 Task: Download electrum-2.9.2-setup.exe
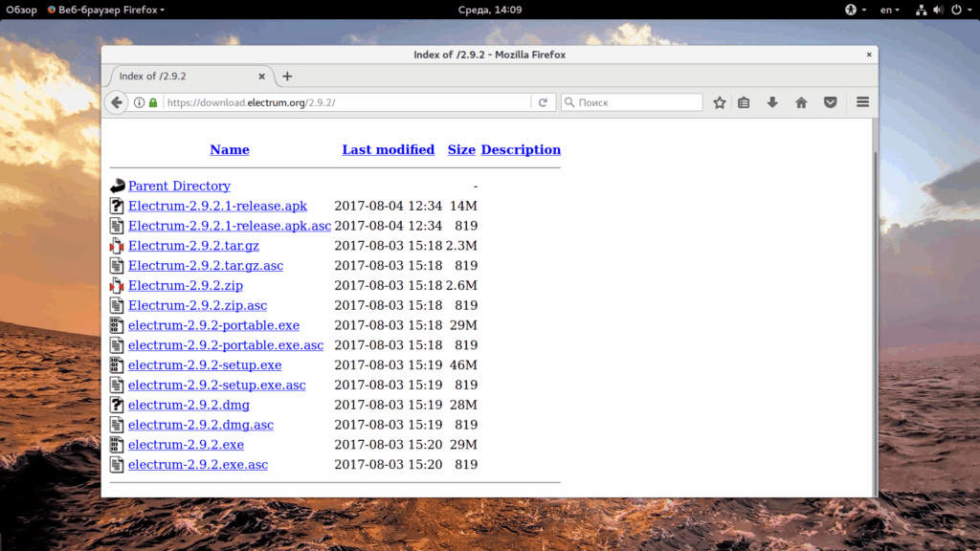[x=205, y=364]
